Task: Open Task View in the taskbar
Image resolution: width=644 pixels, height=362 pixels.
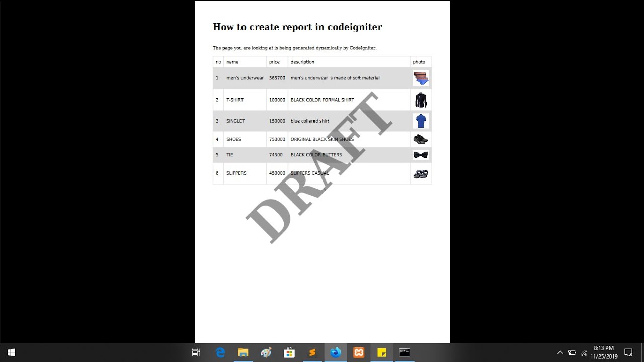Action: 196,352
